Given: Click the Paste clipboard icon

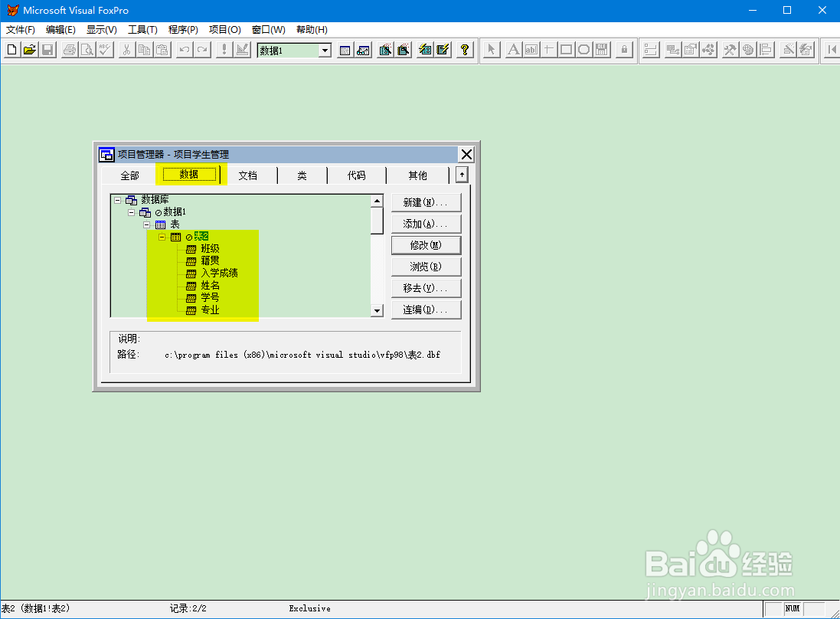Looking at the screenshot, I should pyautogui.click(x=162, y=50).
